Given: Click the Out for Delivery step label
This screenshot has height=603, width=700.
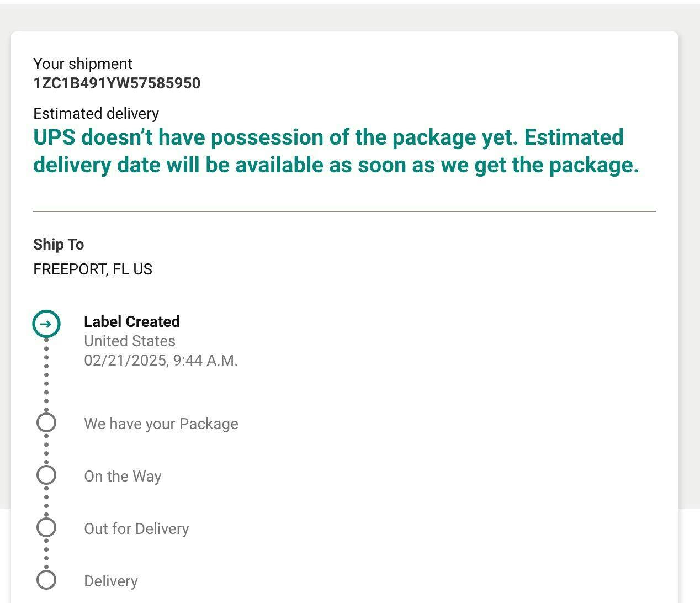Looking at the screenshot, I should point(136,529).
